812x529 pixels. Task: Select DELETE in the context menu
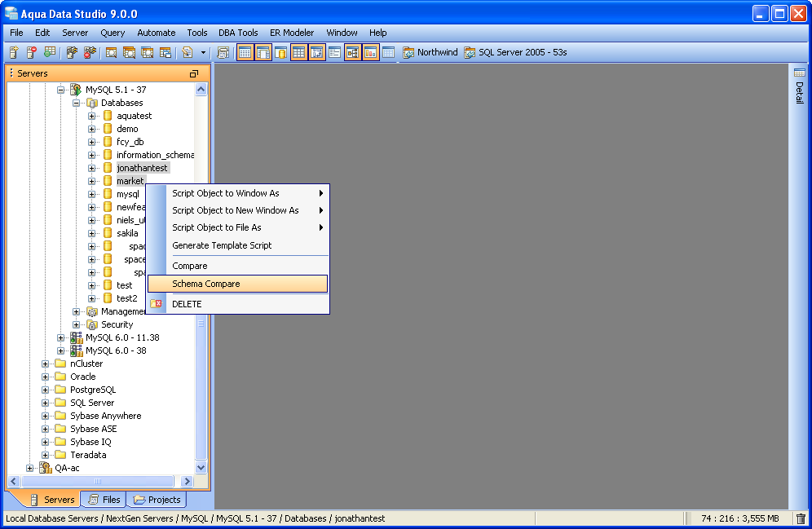click(x=238, y=304)
